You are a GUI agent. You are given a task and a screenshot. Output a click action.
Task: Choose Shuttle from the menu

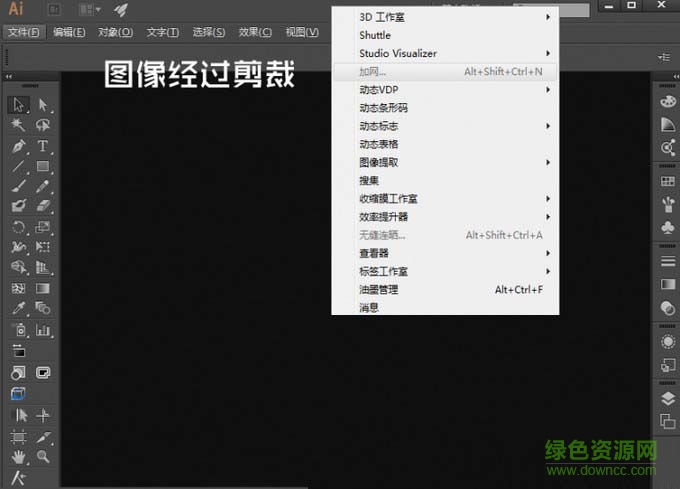coord(445,36)
